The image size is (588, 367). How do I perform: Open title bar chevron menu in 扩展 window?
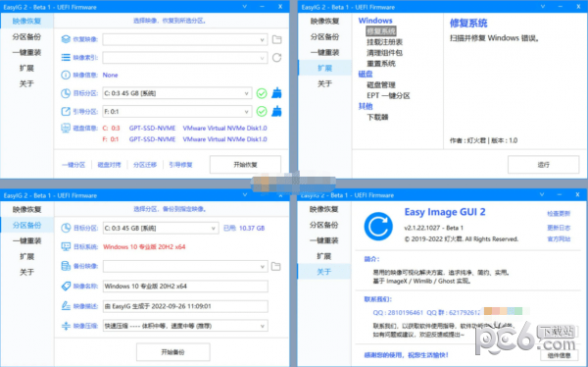coord(543,7)
